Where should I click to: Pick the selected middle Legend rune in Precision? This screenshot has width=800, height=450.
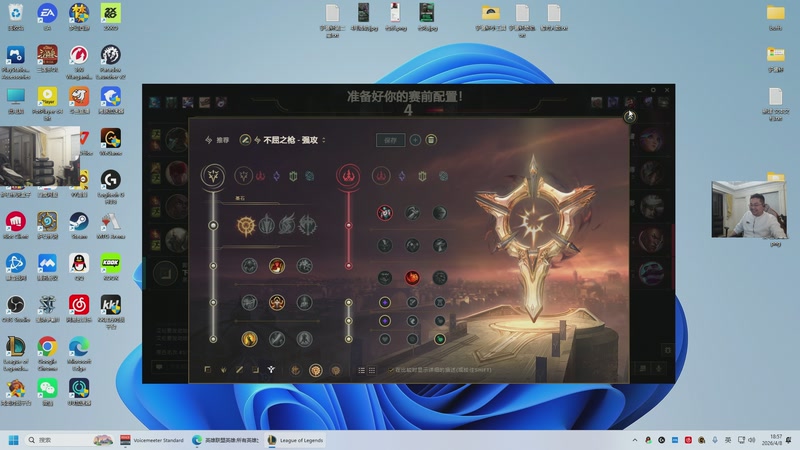277,302
